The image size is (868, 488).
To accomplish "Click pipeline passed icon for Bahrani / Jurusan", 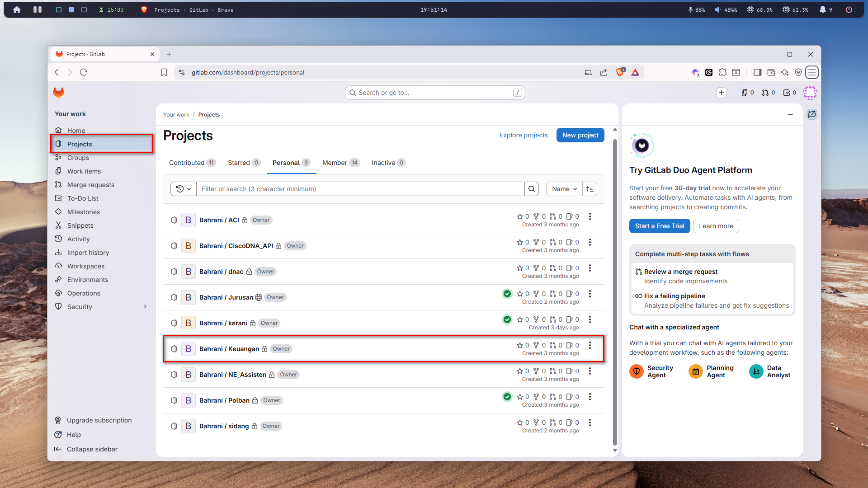I will pyautogui.click(x=507, y=294).
